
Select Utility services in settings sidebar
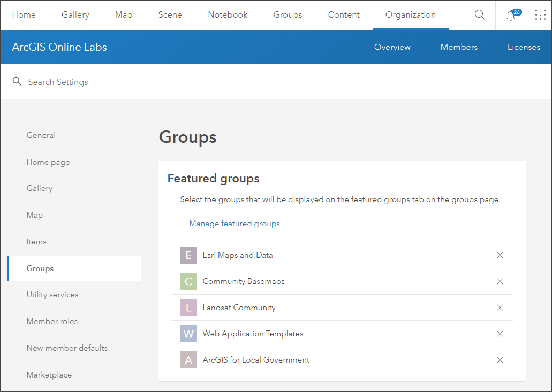52,295
